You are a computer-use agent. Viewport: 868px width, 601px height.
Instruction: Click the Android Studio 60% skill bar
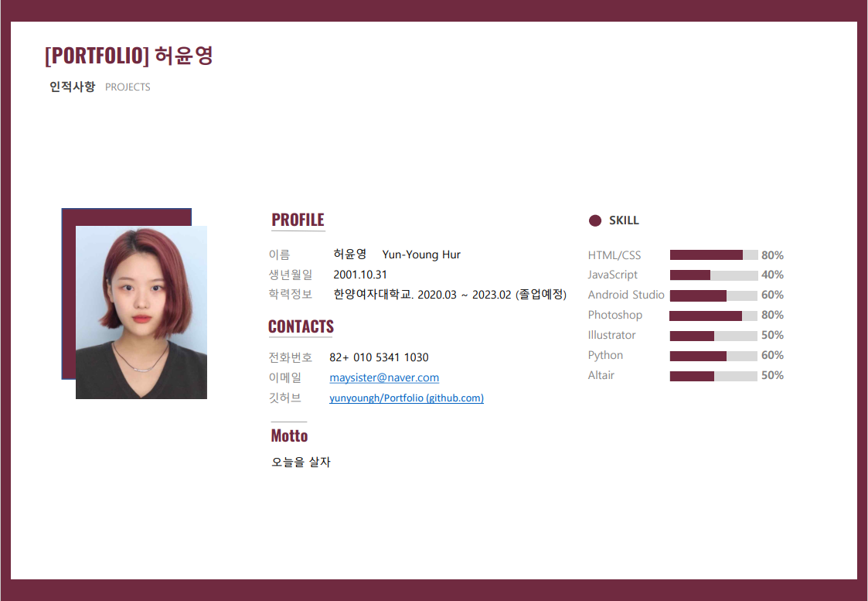click(x=713, y=295)
